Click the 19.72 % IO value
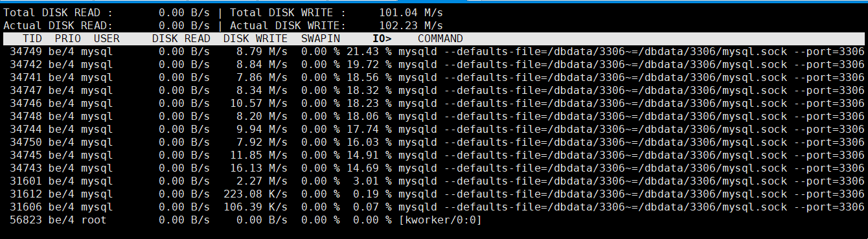The width and height of the screenshot is (868, 239). pos(369,65)
